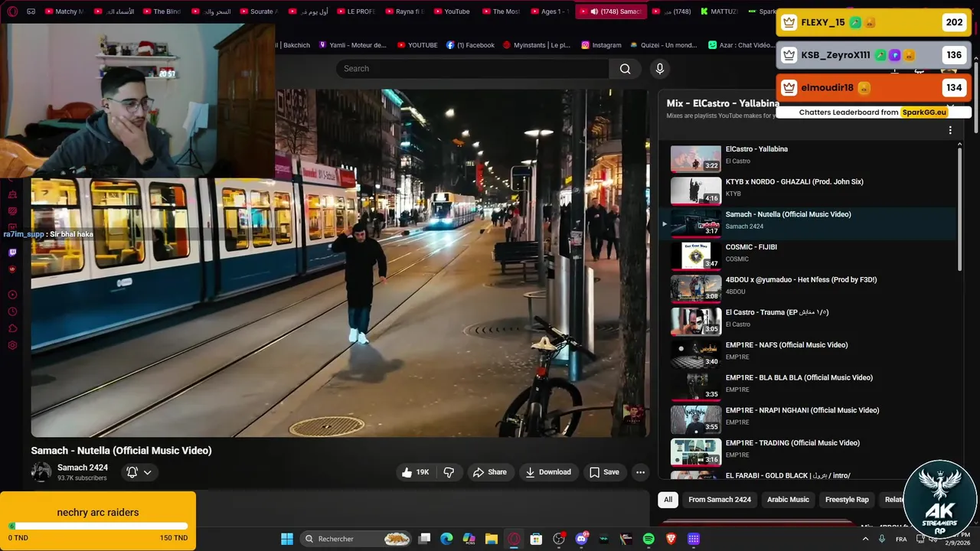
Task: Click the music video player area
Action: [340, 262]
